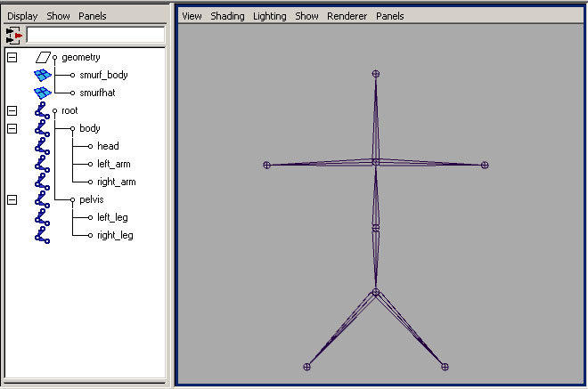Click the top head joint in viewport
This screenshot has height=389, width=588.
click(x=376, y=74)
